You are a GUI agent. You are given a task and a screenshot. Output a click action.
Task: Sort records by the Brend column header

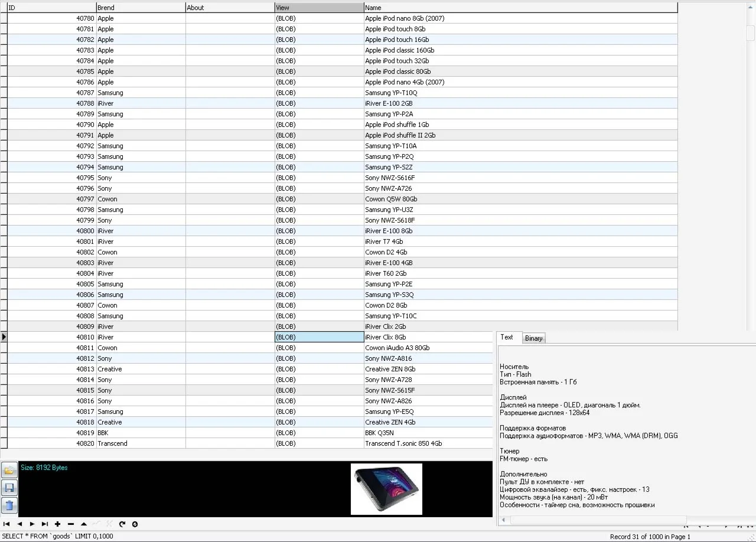(141, 7)
